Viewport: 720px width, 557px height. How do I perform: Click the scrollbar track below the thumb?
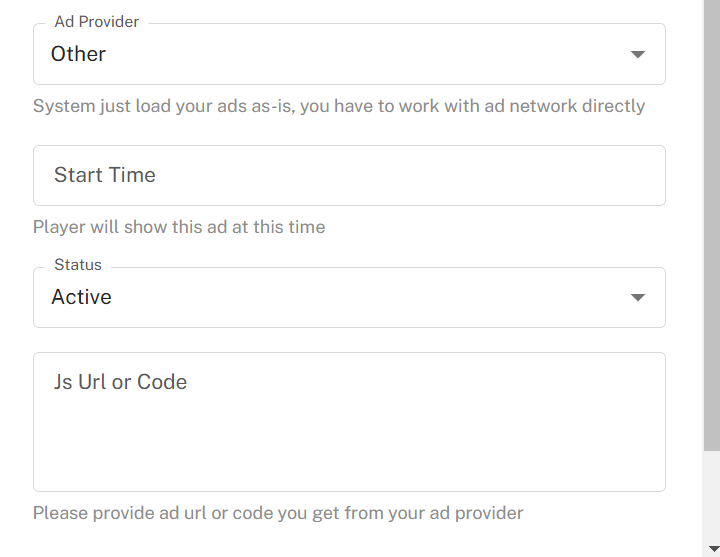point(711,500)
